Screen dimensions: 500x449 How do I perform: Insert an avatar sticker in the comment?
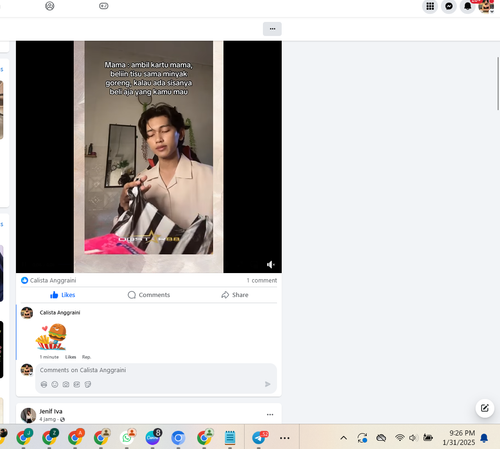(44, 384)
